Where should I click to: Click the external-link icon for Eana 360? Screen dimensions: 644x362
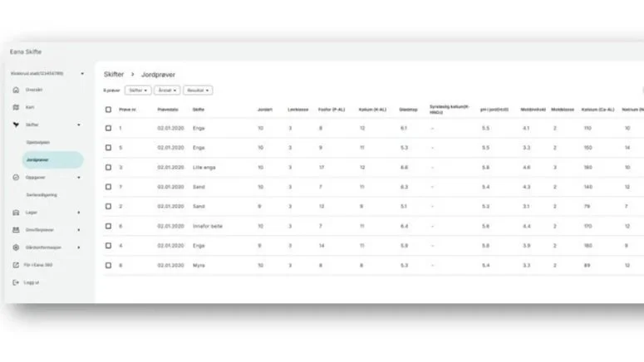coord(16,265)
